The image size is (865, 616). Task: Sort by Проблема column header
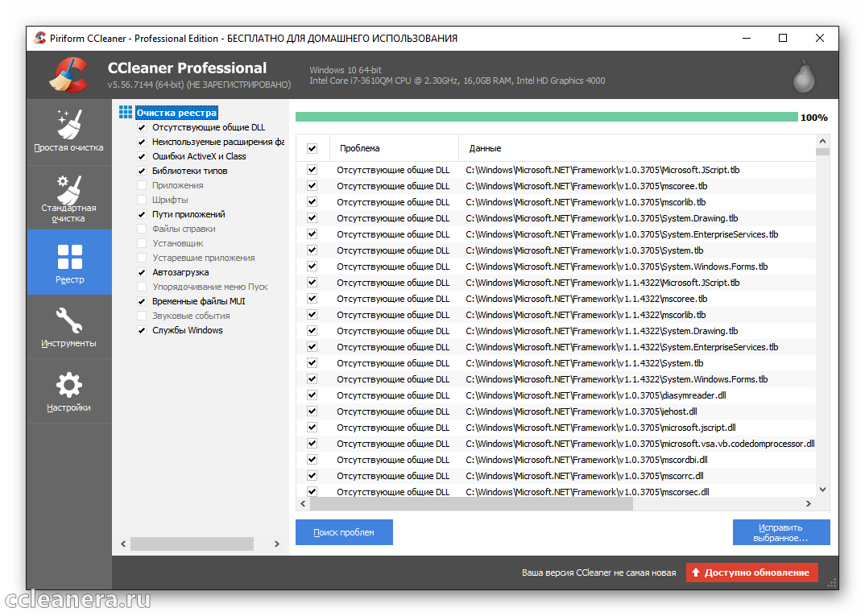pyautogui.click(x=394, y=148)
